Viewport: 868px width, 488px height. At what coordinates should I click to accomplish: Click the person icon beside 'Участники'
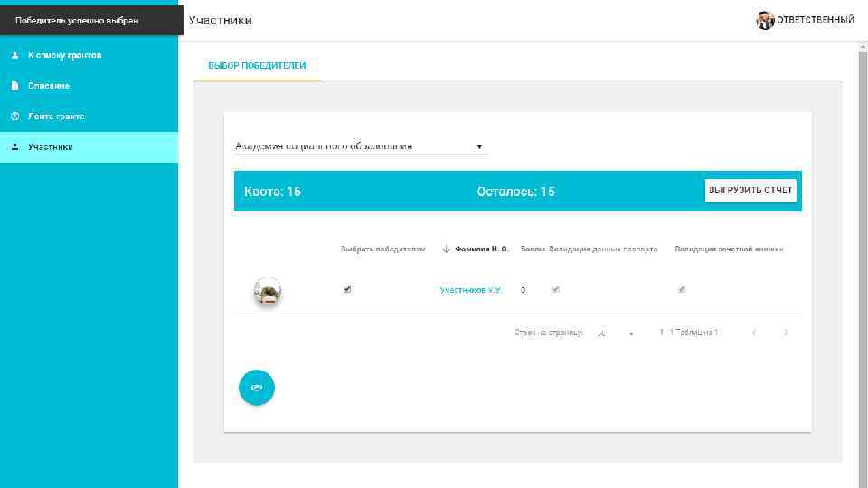point(15,147)
